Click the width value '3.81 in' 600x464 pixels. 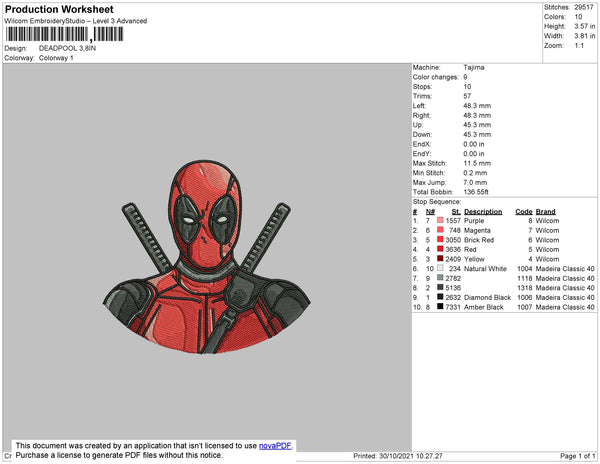(x=584, y=36)
